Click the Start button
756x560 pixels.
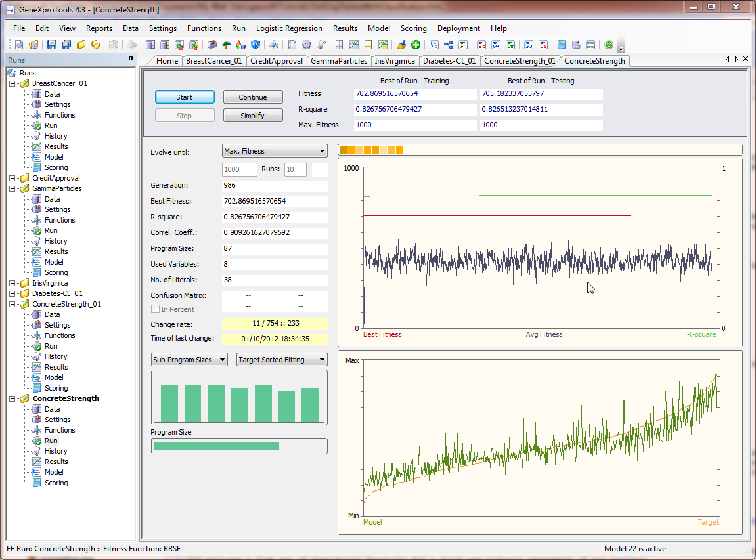coord(185,97)
